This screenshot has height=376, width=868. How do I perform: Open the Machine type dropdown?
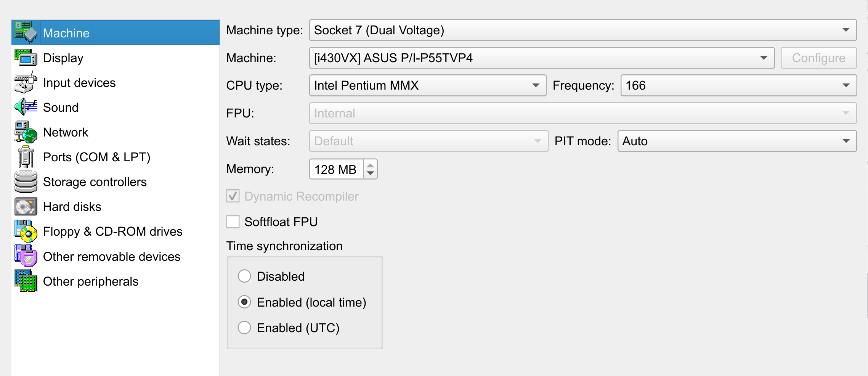pos(583,30)
